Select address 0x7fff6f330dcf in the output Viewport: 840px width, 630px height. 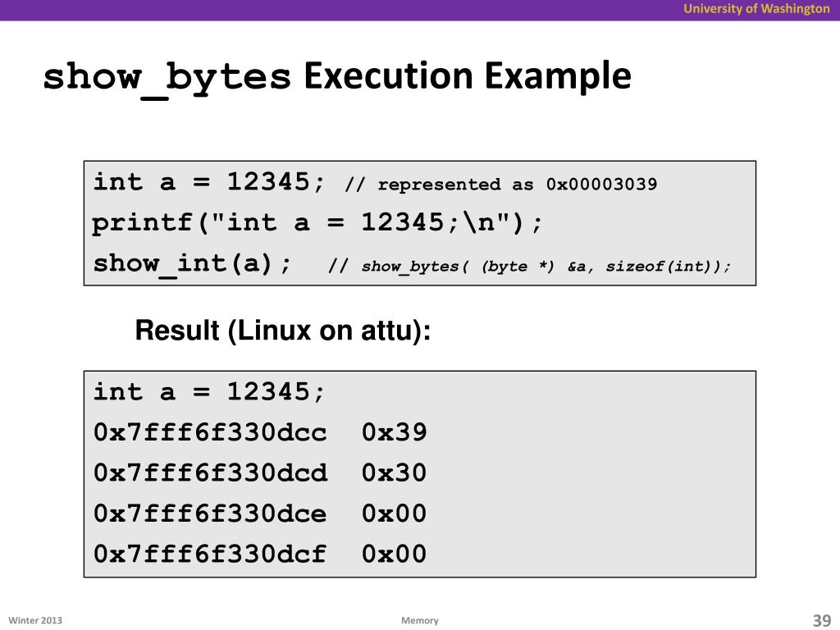[210, 554]
